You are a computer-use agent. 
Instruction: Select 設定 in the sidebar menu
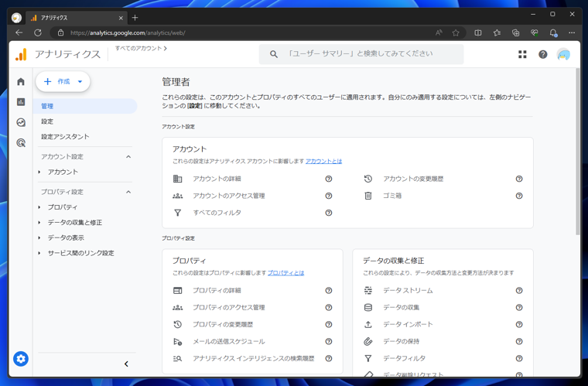(47, 121)
